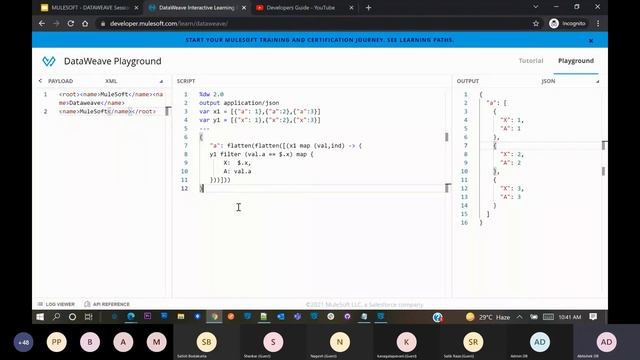Collapse the PAYLOAD panel with the chevron

point(40,81)
